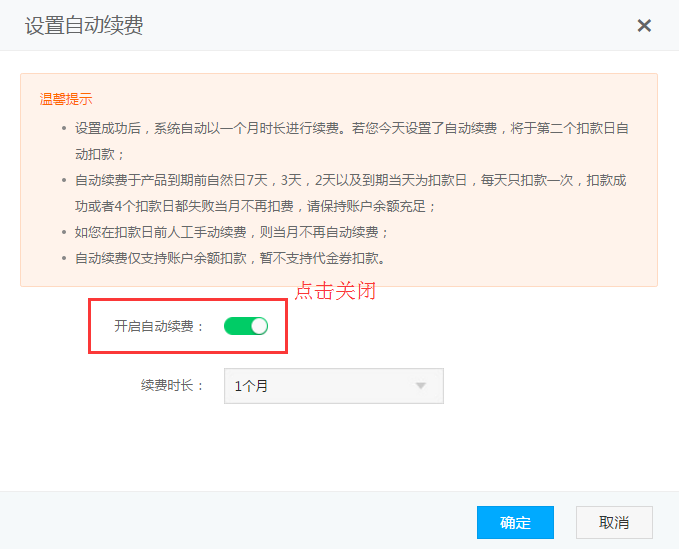Image resolution: width=679 pixels, height=549 pixels.
Task: Click the white knob of the auto-renewal toggle
Action: click(258, 326)
